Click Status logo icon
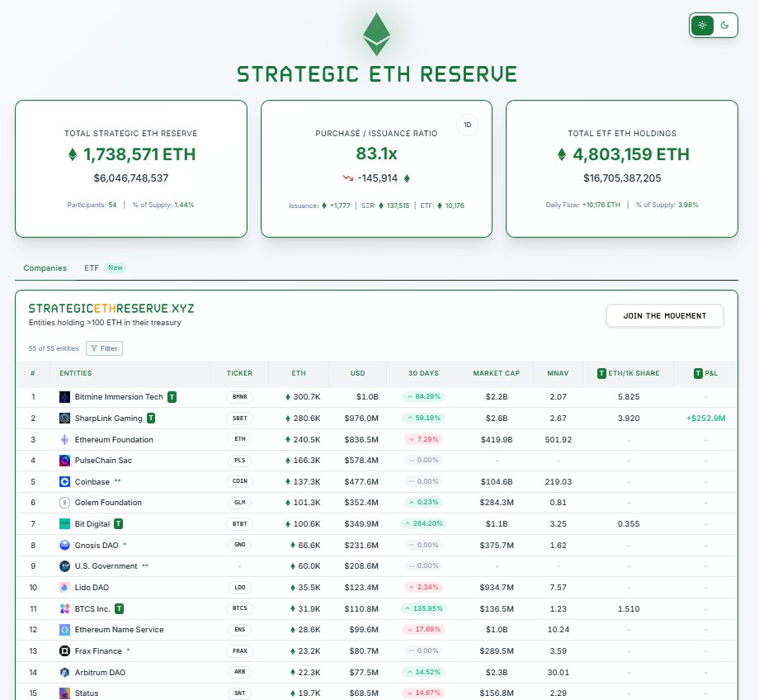 point(64,693)
